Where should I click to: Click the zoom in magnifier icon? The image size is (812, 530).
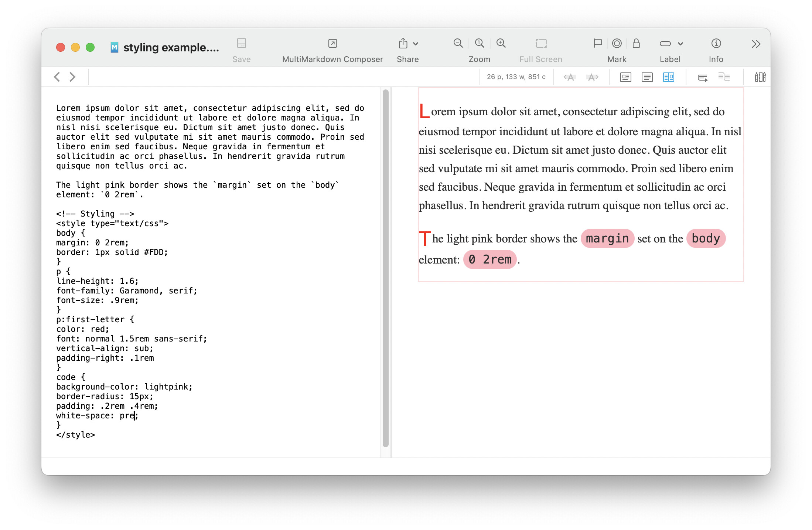[x=501, y=43]
